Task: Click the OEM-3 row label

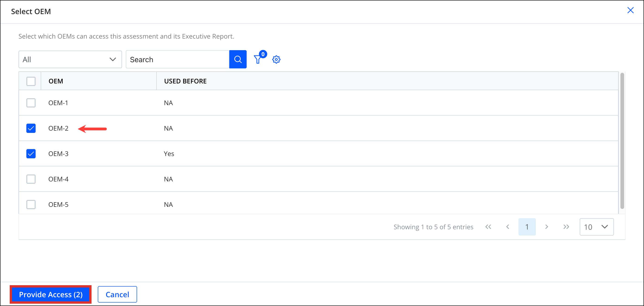Action: (58, 153)
